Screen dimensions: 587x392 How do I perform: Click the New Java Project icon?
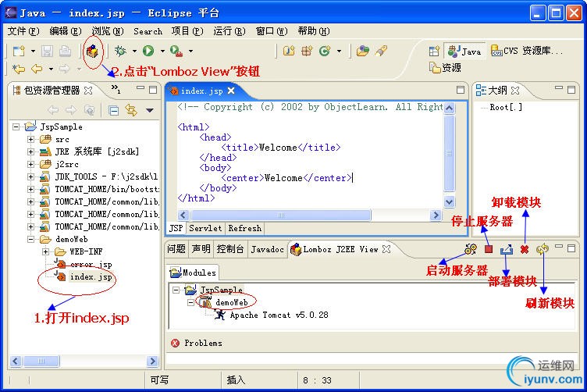pyautogui.click(x=289, y=51)
